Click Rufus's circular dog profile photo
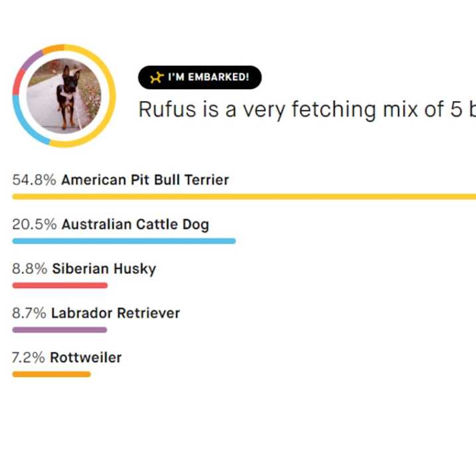The height and width of the screenshot is (453, 476). pyautogui.click(x=64, y=96)
